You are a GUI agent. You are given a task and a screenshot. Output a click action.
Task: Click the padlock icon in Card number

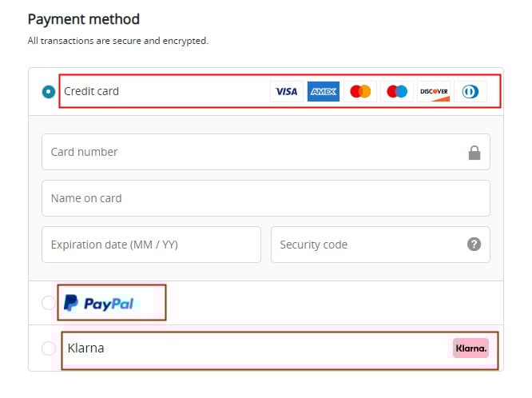coord(474,153)
